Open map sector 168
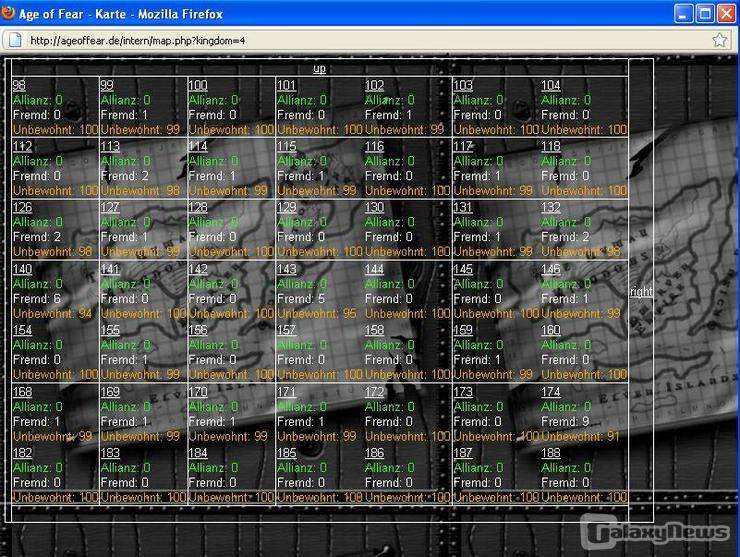The image size is (740, 557). (22, 392)
